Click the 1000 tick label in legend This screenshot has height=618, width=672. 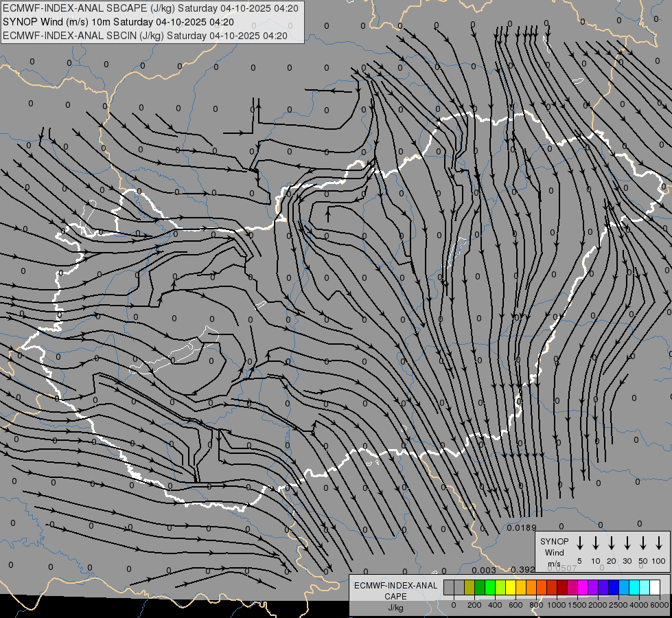(557, 605)
